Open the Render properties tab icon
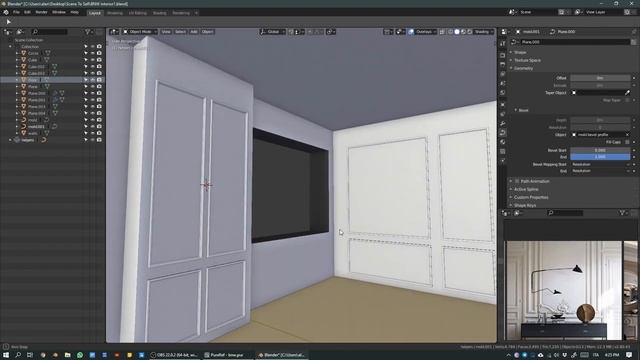Viewport: 640px width, 360px height. tap(502, 55)
